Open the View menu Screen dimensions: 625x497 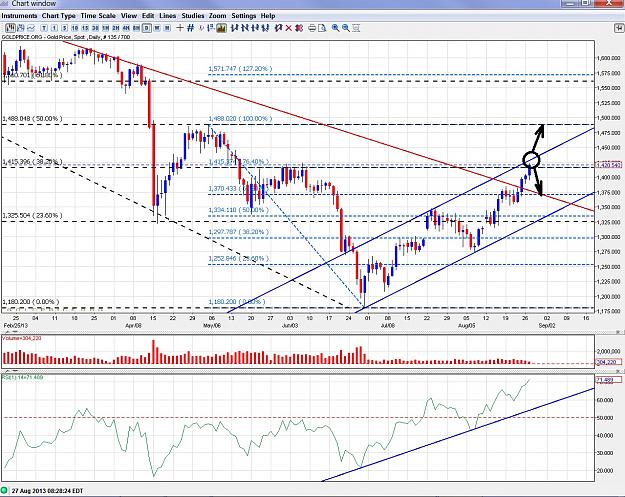click(129, 16)
